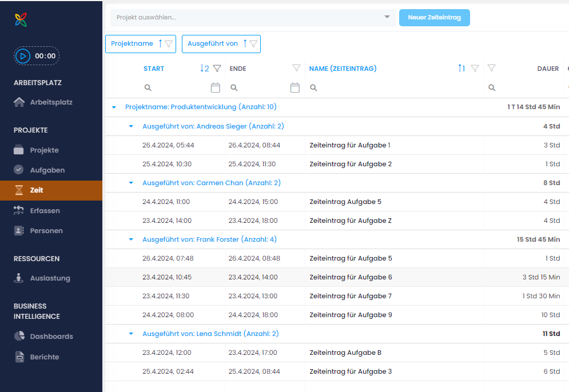Image resolution: width=569 pixels, height=392 pixels.
Task: Click the Name column search field
Action: 395,88
